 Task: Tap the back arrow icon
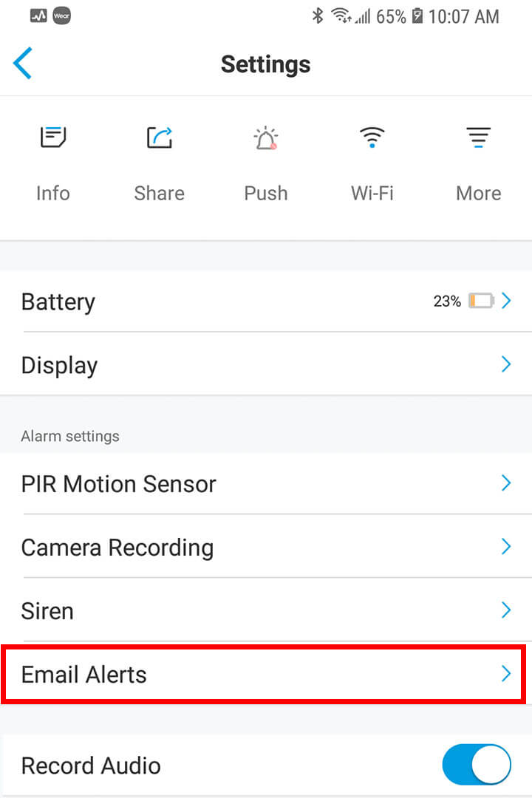23,64
